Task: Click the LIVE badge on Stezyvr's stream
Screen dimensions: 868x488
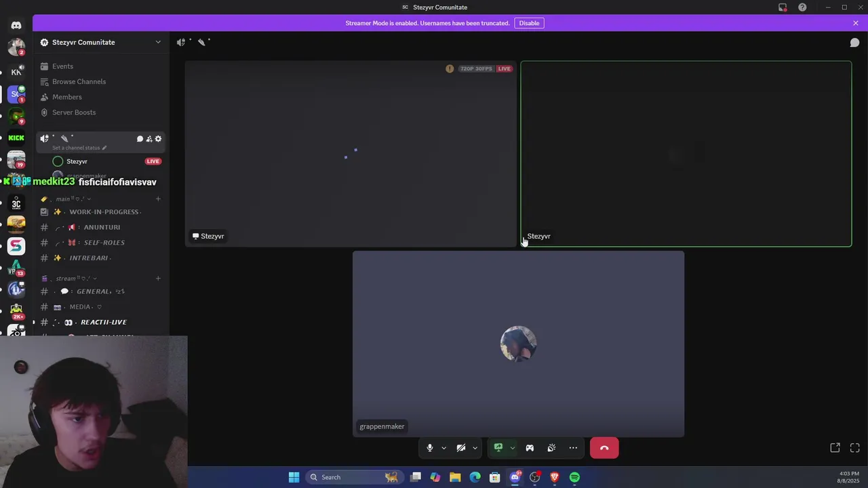Action: [x=504, y=68]
